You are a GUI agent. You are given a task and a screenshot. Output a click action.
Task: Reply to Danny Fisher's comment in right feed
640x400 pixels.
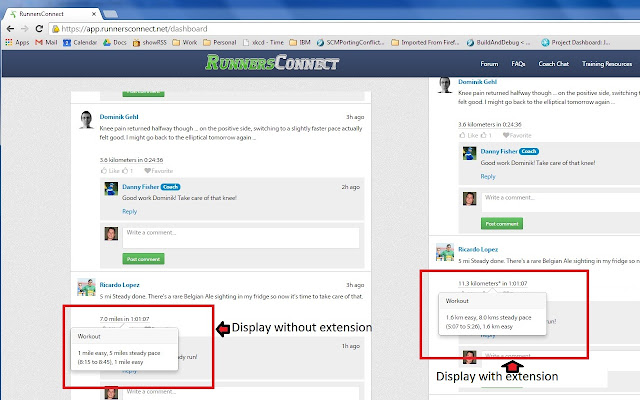point(488,176)
